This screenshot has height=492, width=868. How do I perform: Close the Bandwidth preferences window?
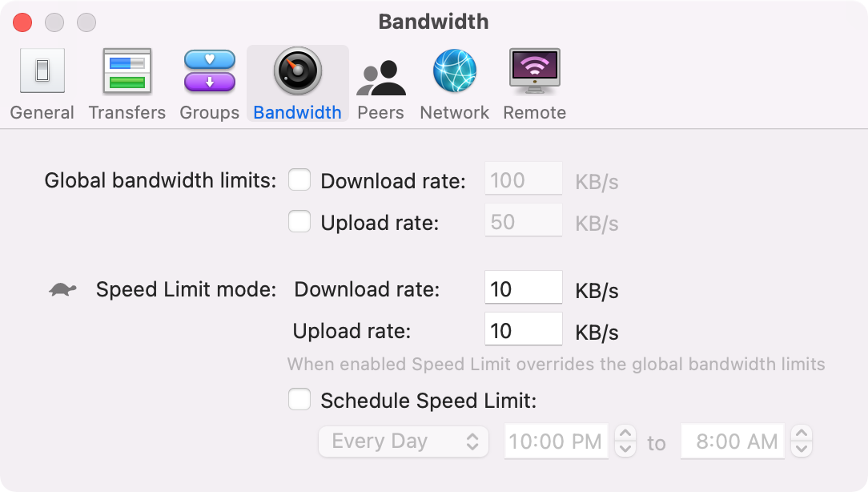(22, 22)
